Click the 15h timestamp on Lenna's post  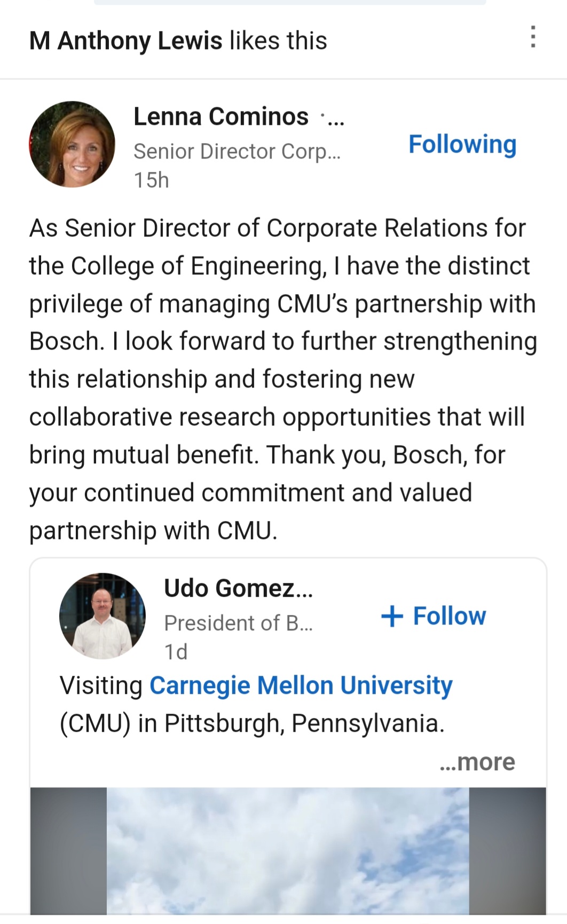(x=151, y=180)
